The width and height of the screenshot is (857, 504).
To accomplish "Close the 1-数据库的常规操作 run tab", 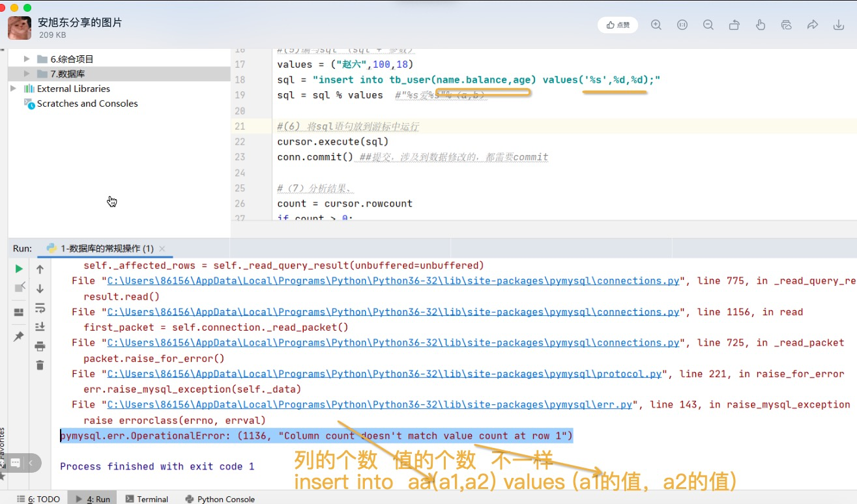I will pyautogui.click(x=162, y=249).
